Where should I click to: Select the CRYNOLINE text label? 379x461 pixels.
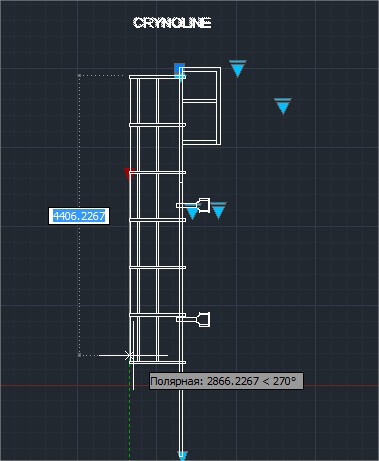coord(172,23)
